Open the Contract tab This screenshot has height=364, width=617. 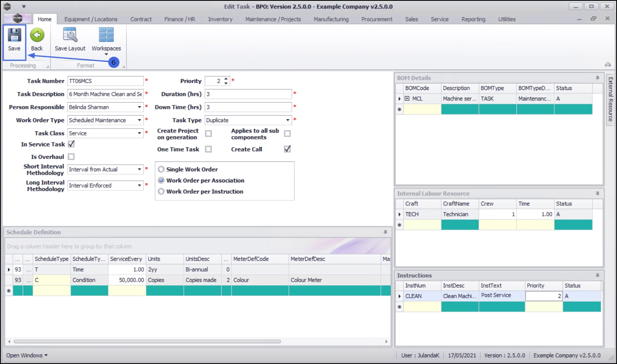(141, 19)
